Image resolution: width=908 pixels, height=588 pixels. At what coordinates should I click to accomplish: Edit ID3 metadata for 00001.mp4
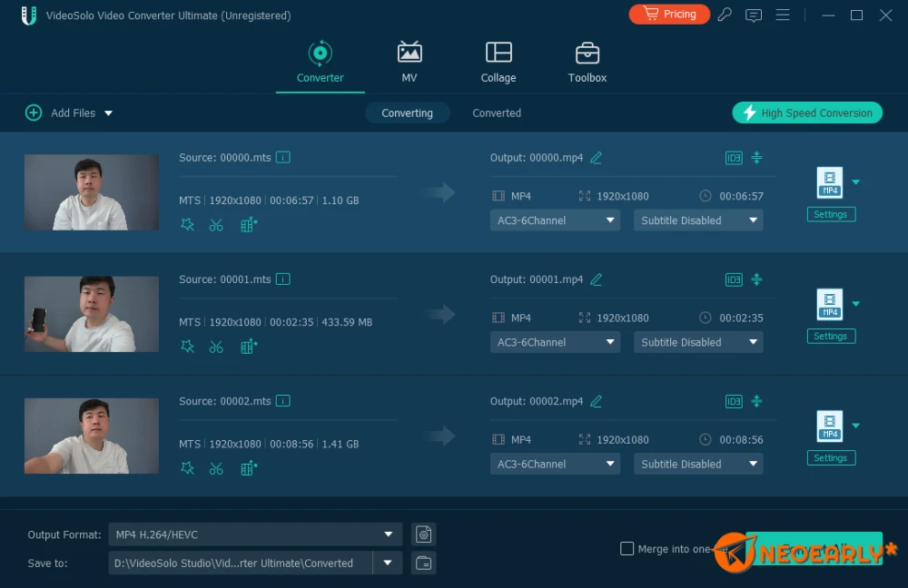tap(734, 280)
